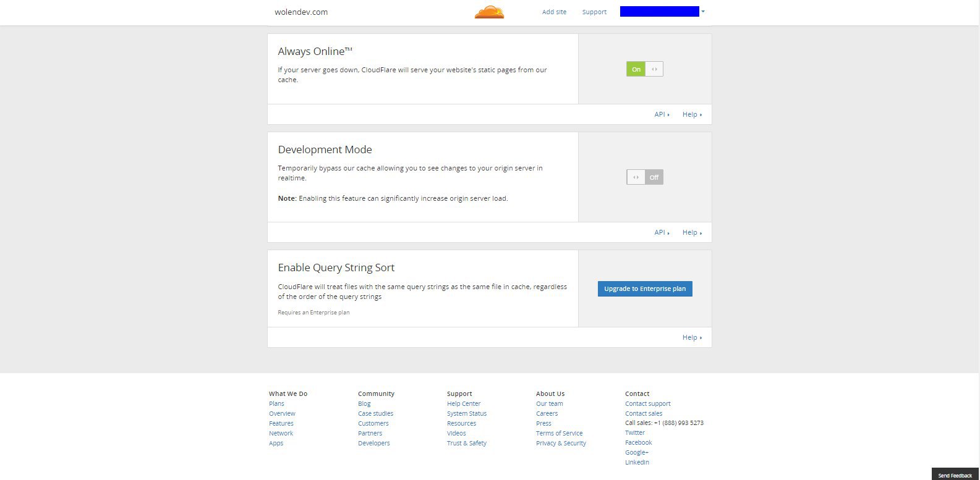Open the Twitter contact link
Screen dimensions: 980x480
[x=635, y=432]
